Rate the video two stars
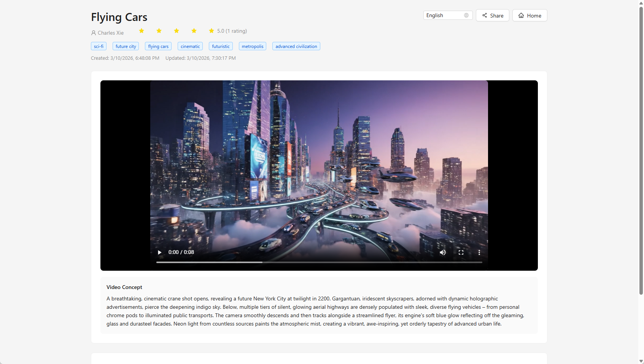The image size is (644, 364). click(159, 31)
